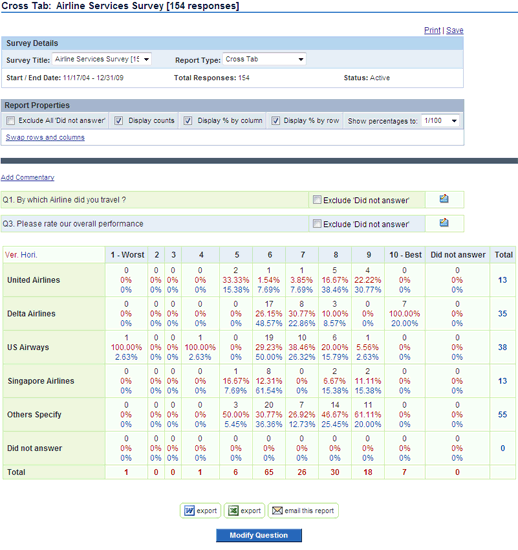Viewport: 518px width, 550px height.
Task: Click the 61.54% value in Singapore row
Action: point(269,391)
